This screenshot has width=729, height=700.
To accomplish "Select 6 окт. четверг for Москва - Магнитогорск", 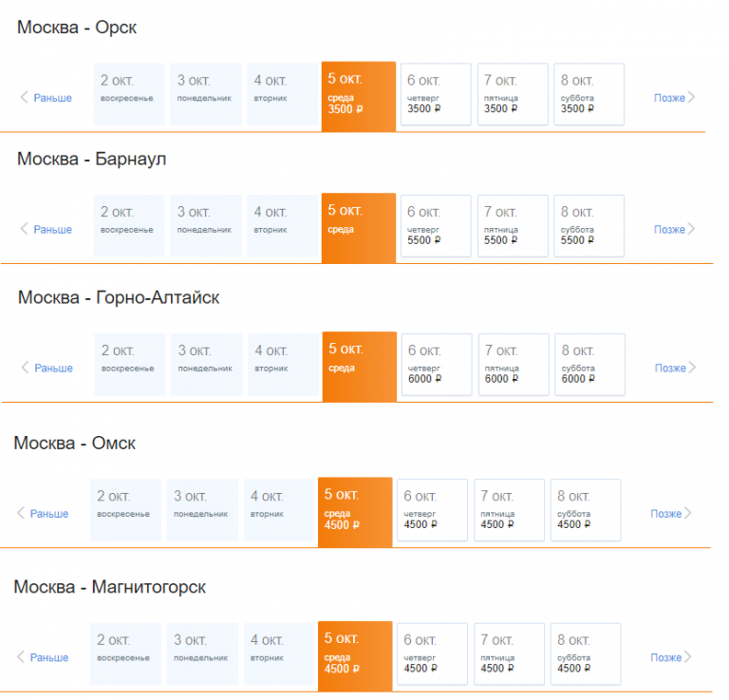I will pos(432,654).
